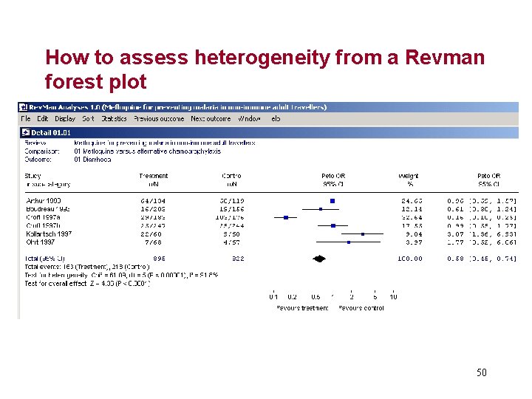Open the Help menu
Image resolution: width=532 pixels, height=399 pixels.
tap(276, 119)
